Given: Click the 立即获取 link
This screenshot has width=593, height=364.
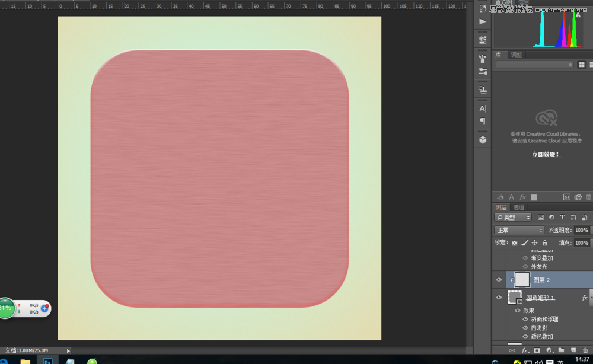Looking at the screenshot, I should pyautogui.click(x=546, y=154).
